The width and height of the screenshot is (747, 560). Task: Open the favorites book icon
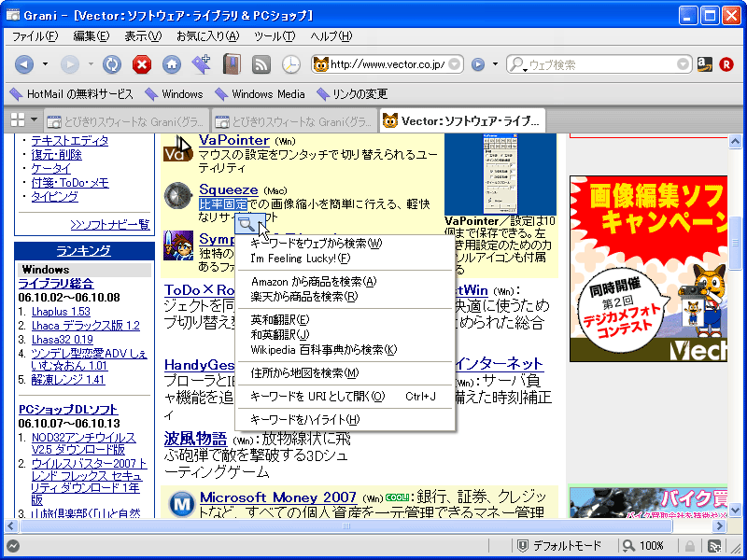(232, 64)
